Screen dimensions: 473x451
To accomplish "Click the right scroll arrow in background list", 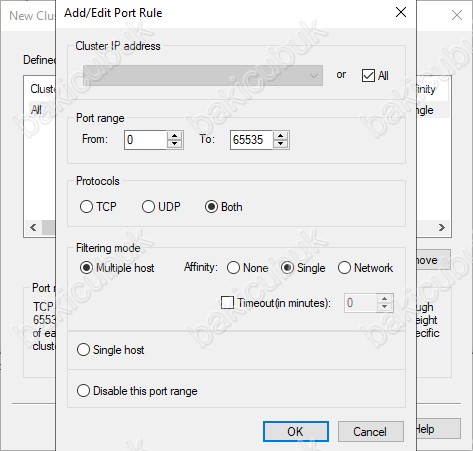I will tap(442, 227).
